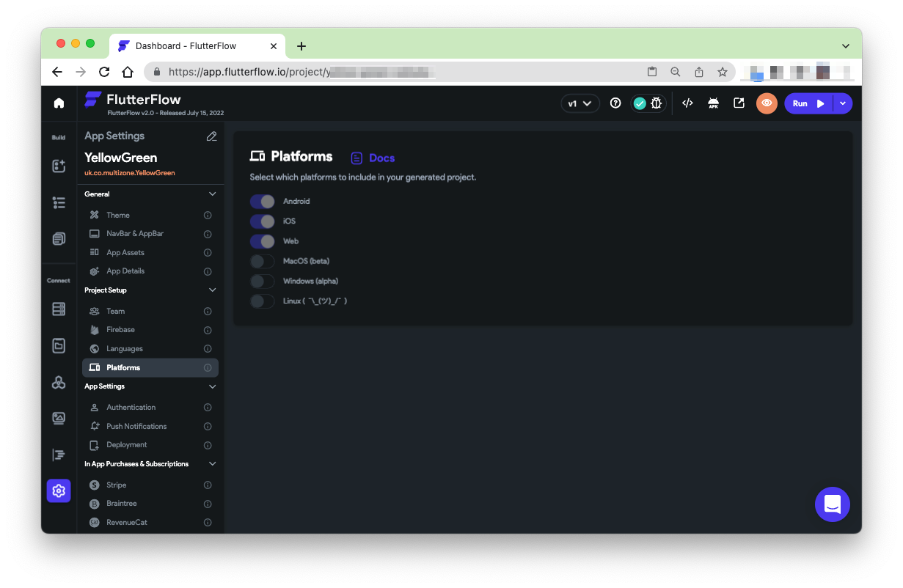Collapse In App Purchases & Subscriptions section

pyautogui.click(x=213, y=464)
